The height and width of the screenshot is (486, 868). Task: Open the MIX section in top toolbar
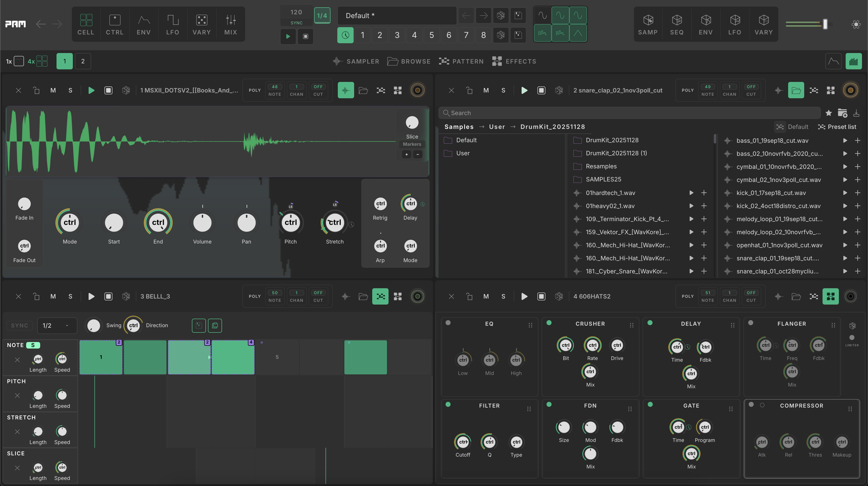click(x=231, y=24)
